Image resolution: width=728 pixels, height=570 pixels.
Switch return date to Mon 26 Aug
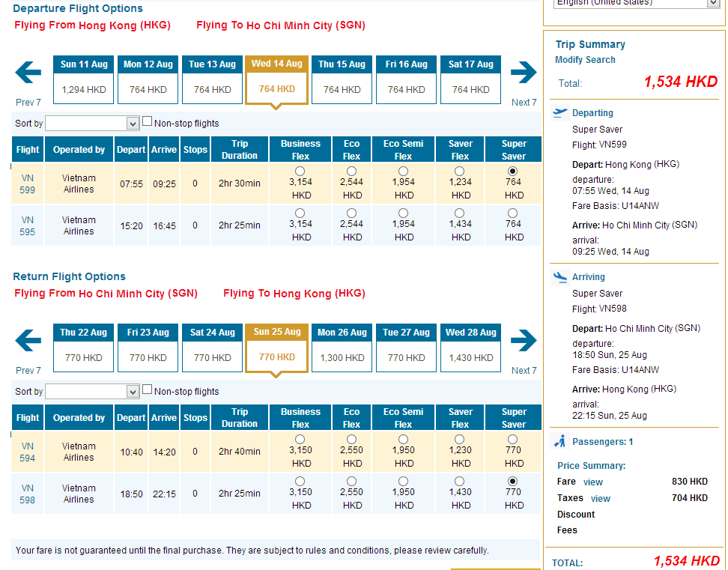click(x=342, y=348)
